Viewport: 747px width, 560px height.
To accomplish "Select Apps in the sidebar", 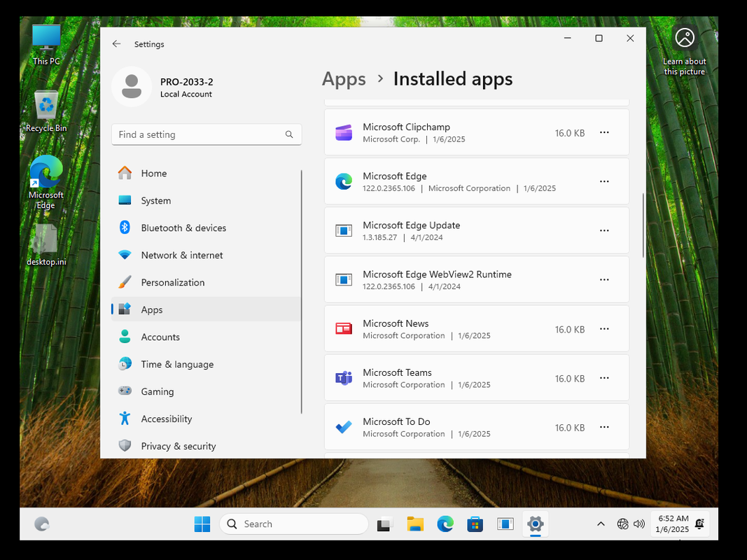I will [x=206, y=309].
